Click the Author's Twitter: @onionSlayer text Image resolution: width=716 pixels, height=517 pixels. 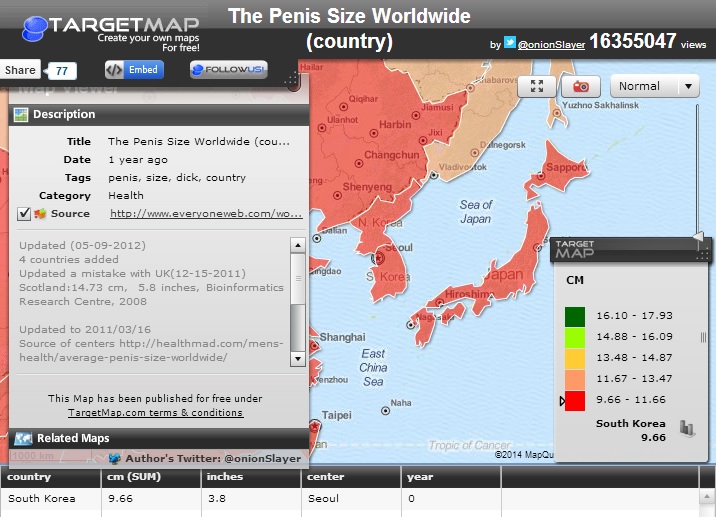click(x=213, y=459)
